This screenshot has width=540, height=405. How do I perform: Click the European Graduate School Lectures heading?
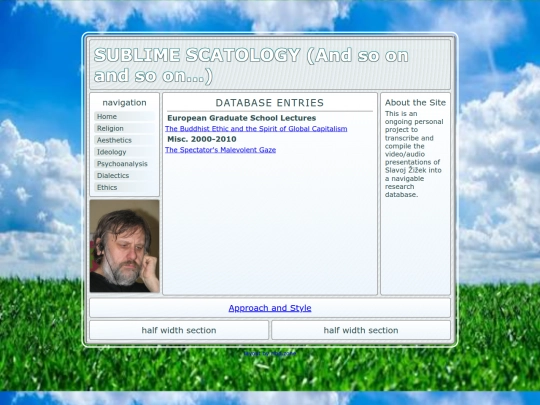241,118
